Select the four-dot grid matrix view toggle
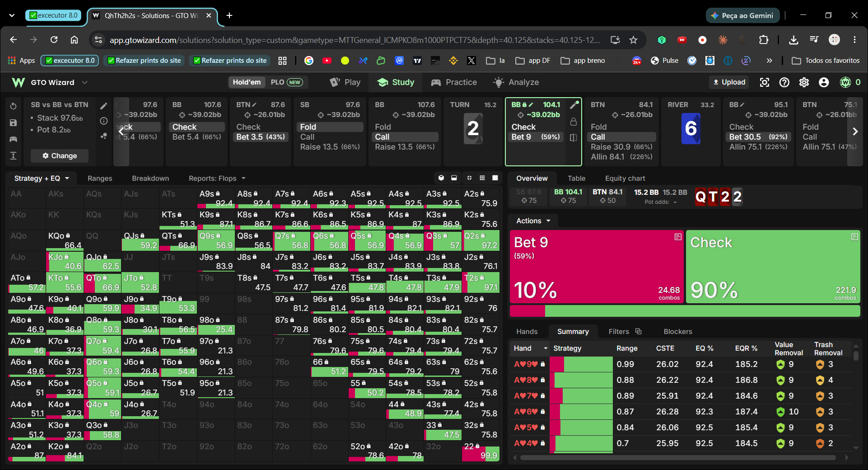 (469, 178)
